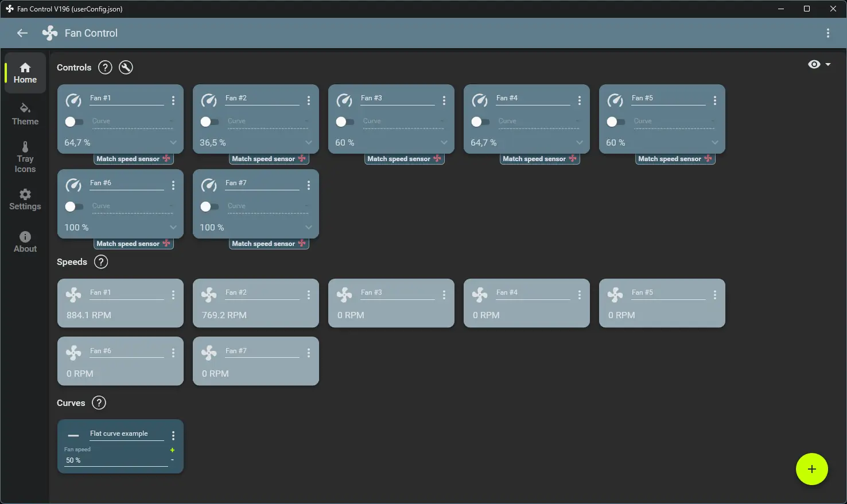Open the Fan #3 control three-dot menu

coord(444,100)
